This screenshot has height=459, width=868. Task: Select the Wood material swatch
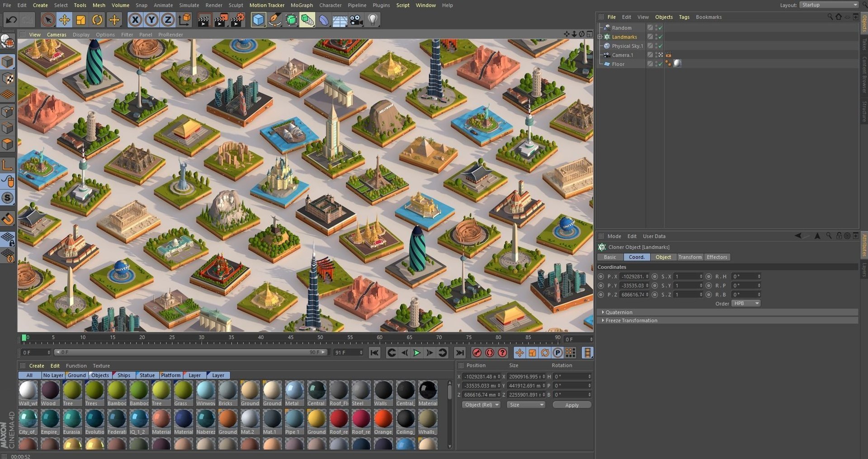coord(50,393)
